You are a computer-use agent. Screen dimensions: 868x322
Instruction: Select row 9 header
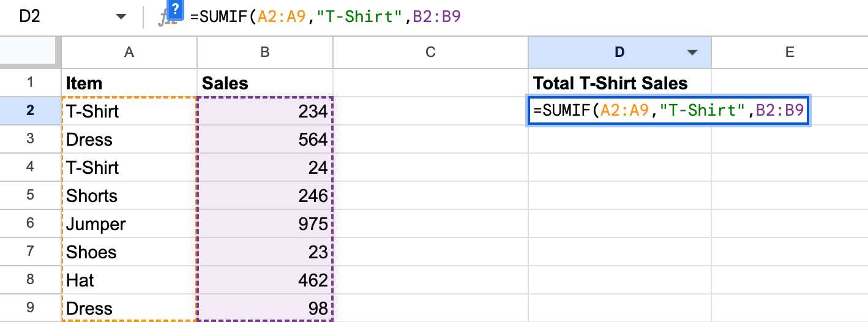tap(31, 308)
